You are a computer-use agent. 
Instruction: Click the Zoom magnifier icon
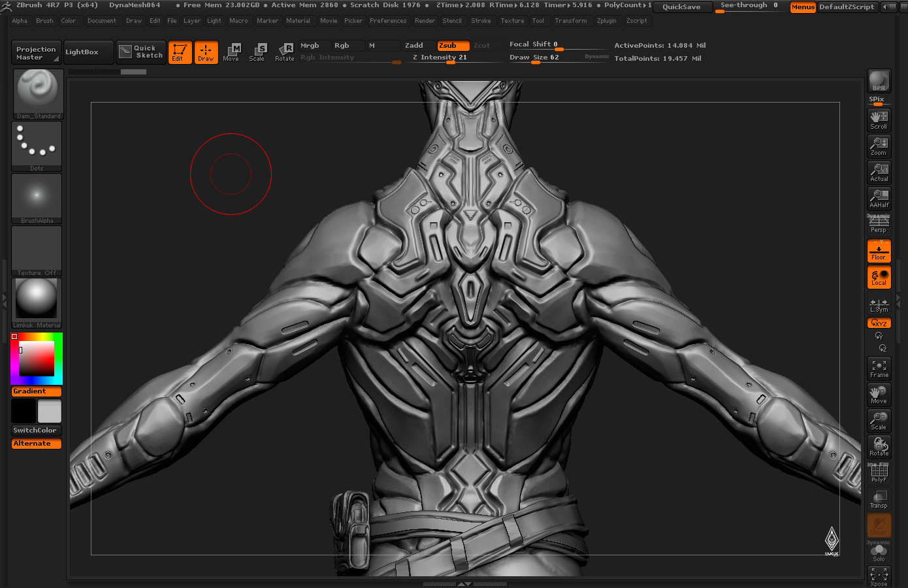point(879,146)
